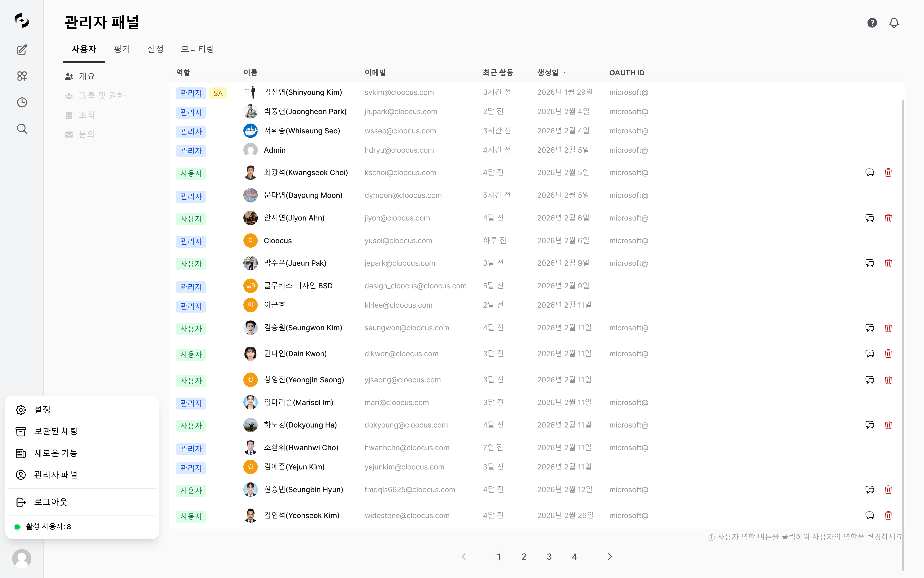The image size is (924, 578).
Task: Go to page 4
Action: [x=574, y=557]
